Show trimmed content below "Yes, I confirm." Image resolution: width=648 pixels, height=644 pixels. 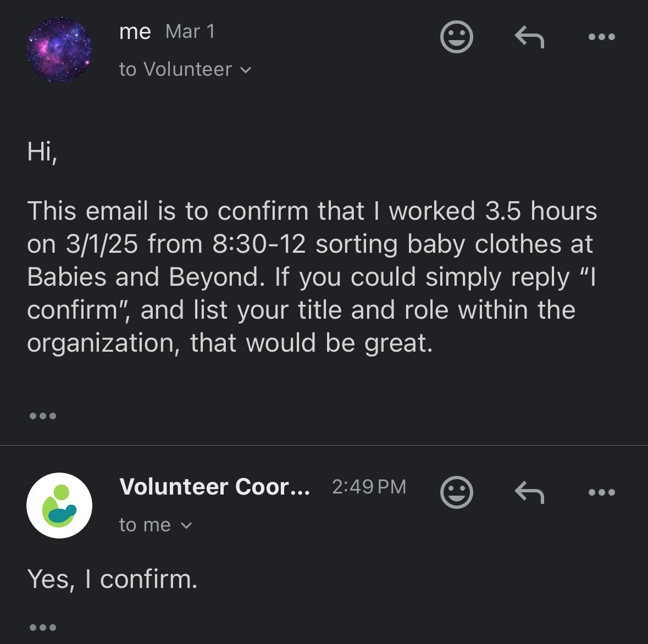pos(42,627)
